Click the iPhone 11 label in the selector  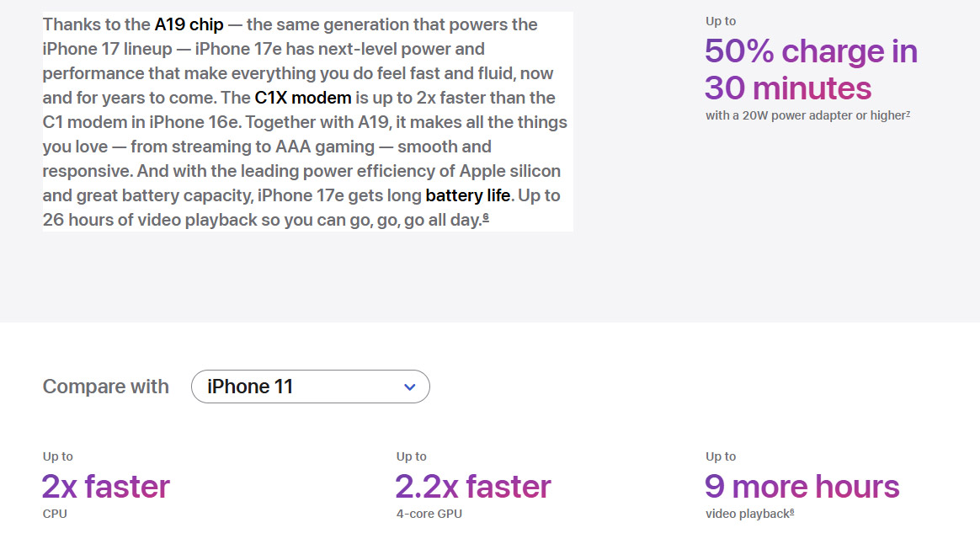248,387
